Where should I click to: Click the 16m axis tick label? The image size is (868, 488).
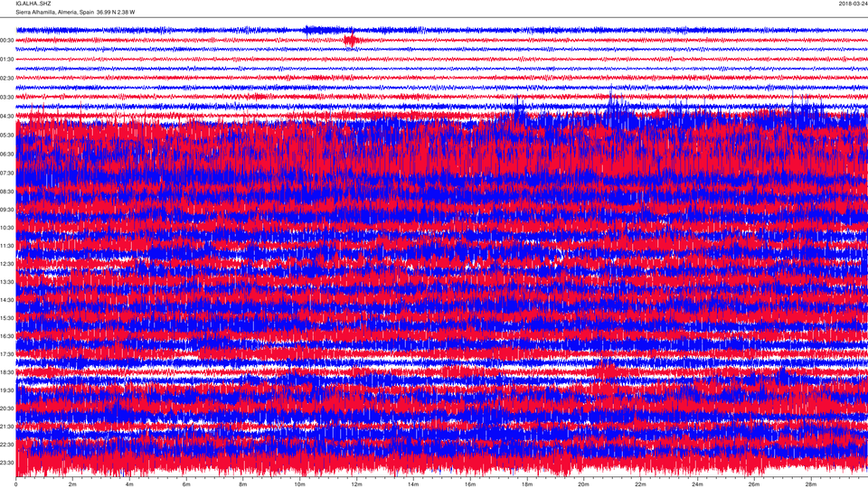[470, 484]
